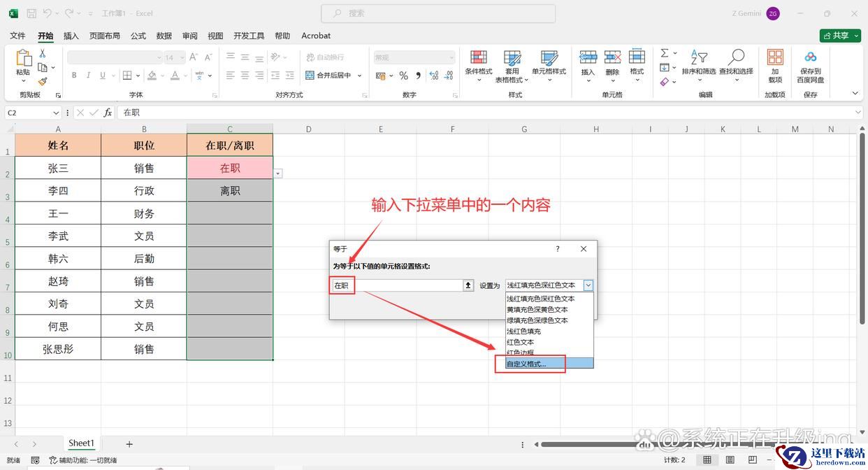The width and height of the screenshot is (868, 470).
Task: Toggle bold formatting
Action: [74, 76]
